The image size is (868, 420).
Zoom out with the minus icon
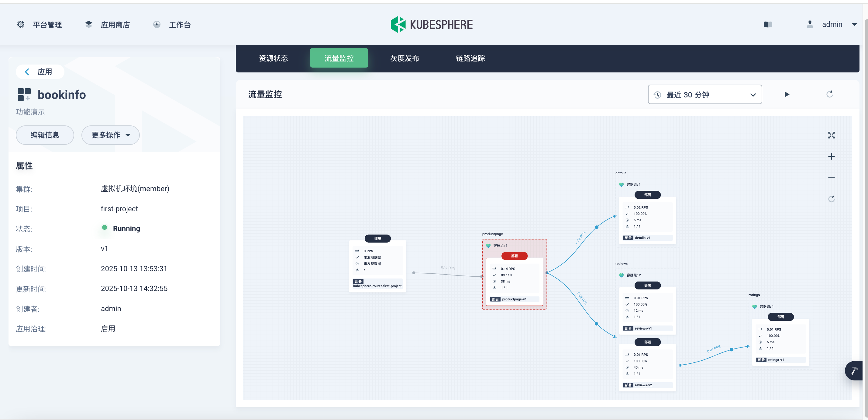point(832,177)
